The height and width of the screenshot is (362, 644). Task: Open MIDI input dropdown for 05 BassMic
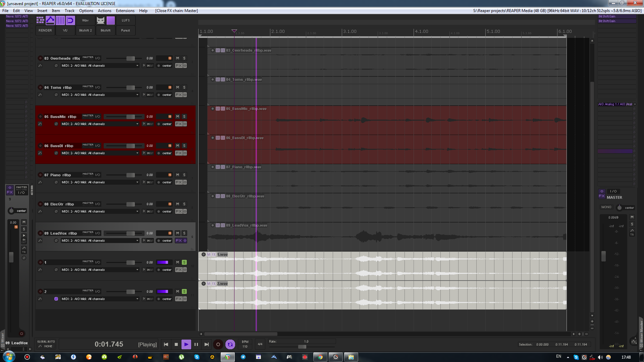point(100,124)
